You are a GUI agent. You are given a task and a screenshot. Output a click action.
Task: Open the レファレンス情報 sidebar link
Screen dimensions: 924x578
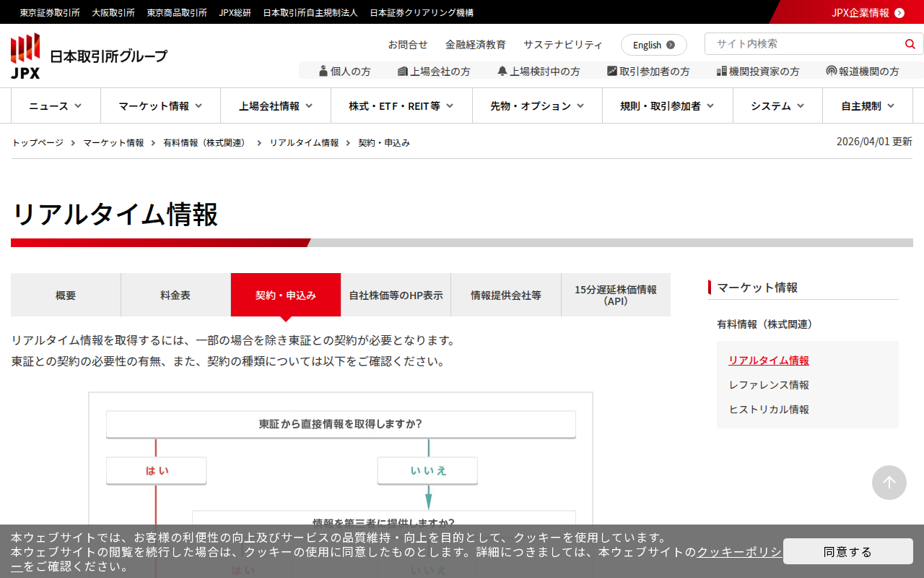pyautogui.click(x=769, y=385)
